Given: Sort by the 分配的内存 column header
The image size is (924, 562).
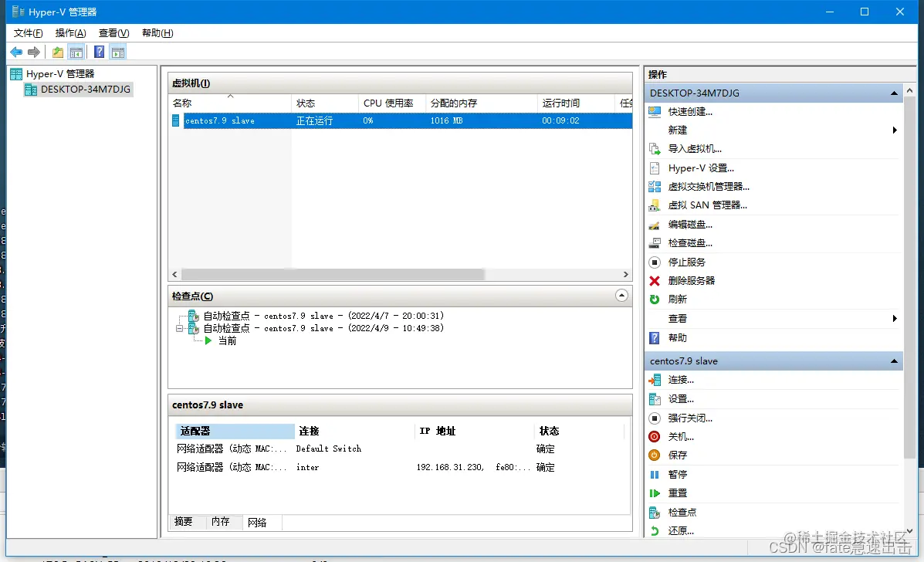Looking at the screenshot, I should point(482,103).
